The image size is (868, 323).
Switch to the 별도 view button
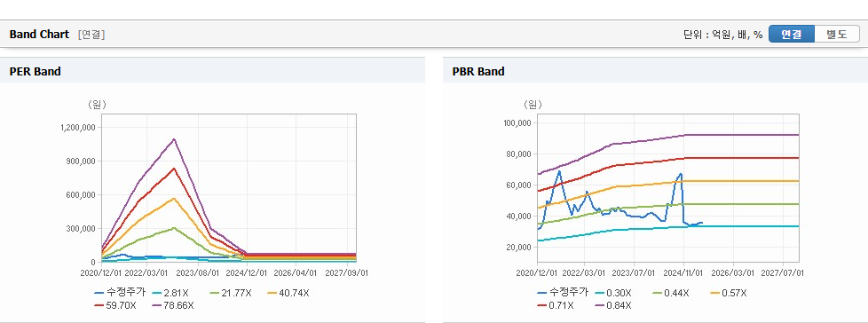click(837, 34)
